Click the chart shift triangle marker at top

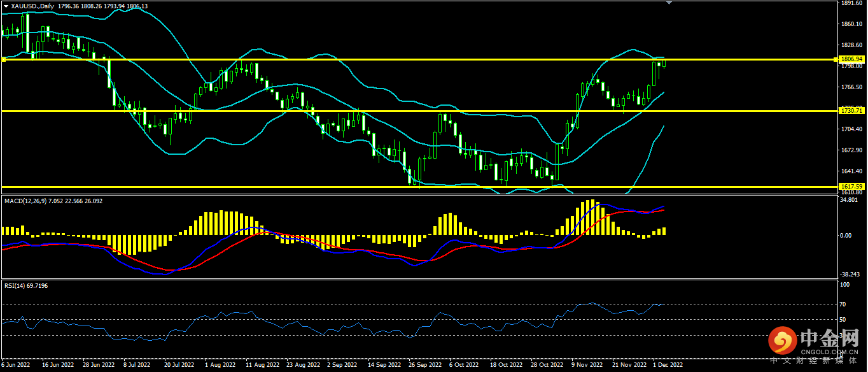[668, 3]
